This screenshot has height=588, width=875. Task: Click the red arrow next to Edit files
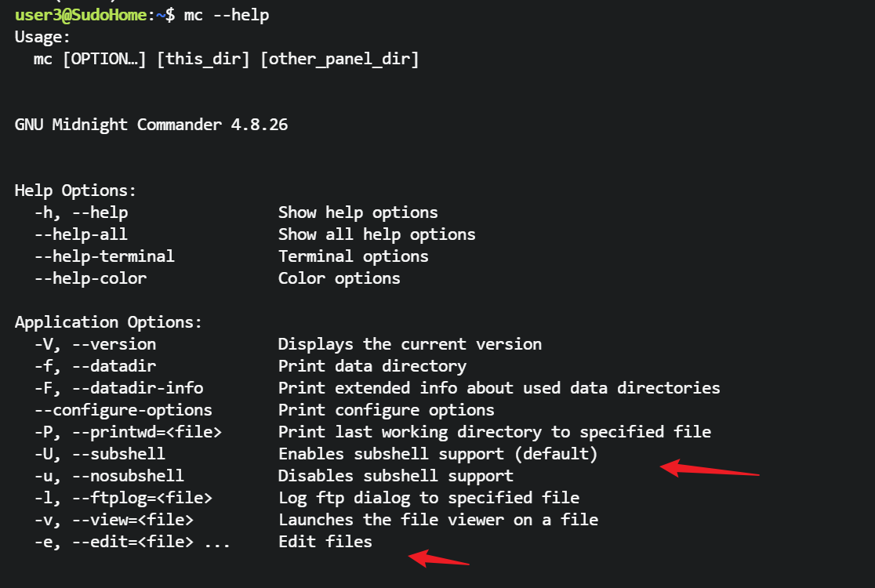coord(438,560)
